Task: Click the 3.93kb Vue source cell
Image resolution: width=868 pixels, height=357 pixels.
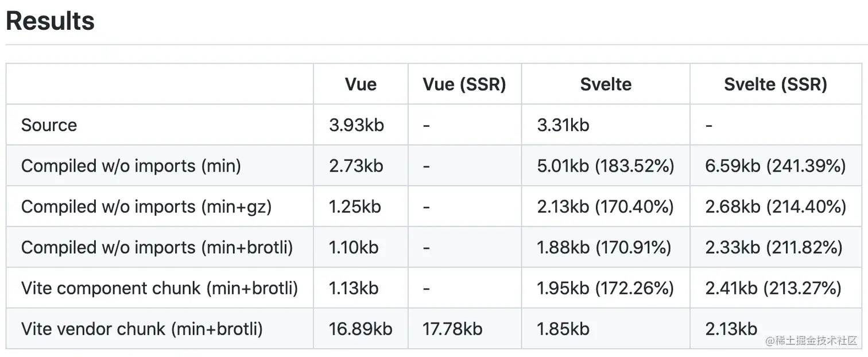Action: (356, 125)
